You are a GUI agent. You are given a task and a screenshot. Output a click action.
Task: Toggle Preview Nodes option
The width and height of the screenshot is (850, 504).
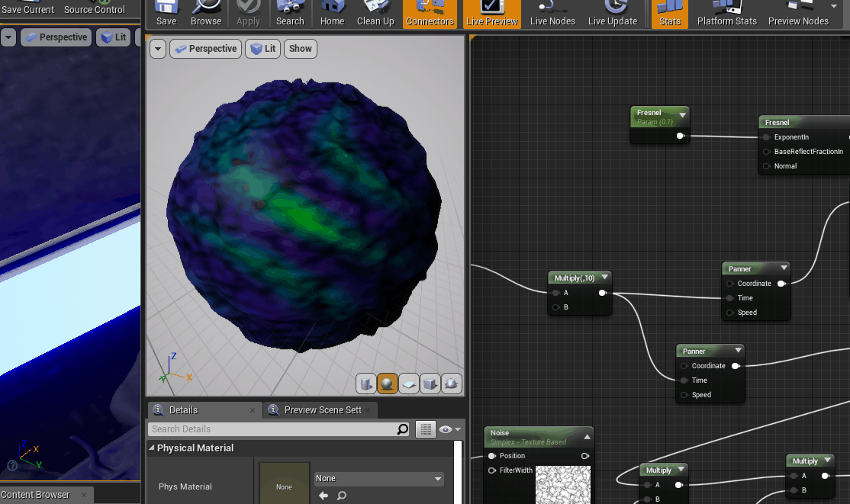798,14
